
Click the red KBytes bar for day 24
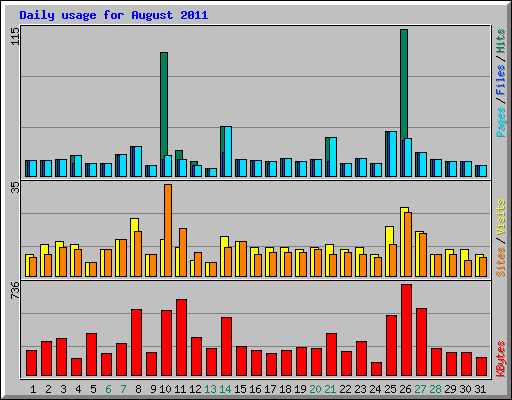click(376, 369)
